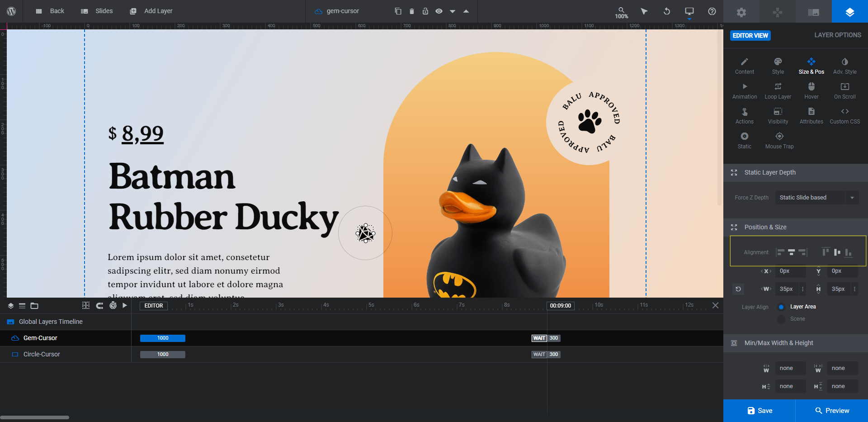Image resolution: width=868 pixels, height=422 pixels.
Task: Click the undo history icon
Action: [667, 11]
